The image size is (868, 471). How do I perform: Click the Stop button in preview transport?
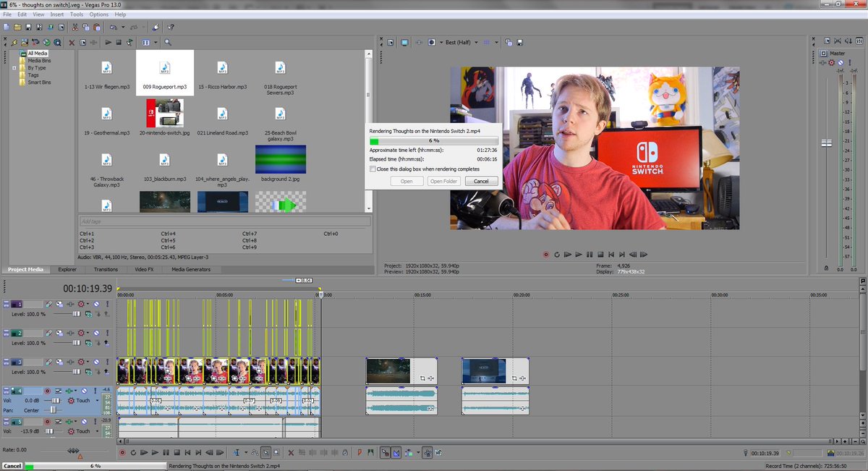(600, 255)
